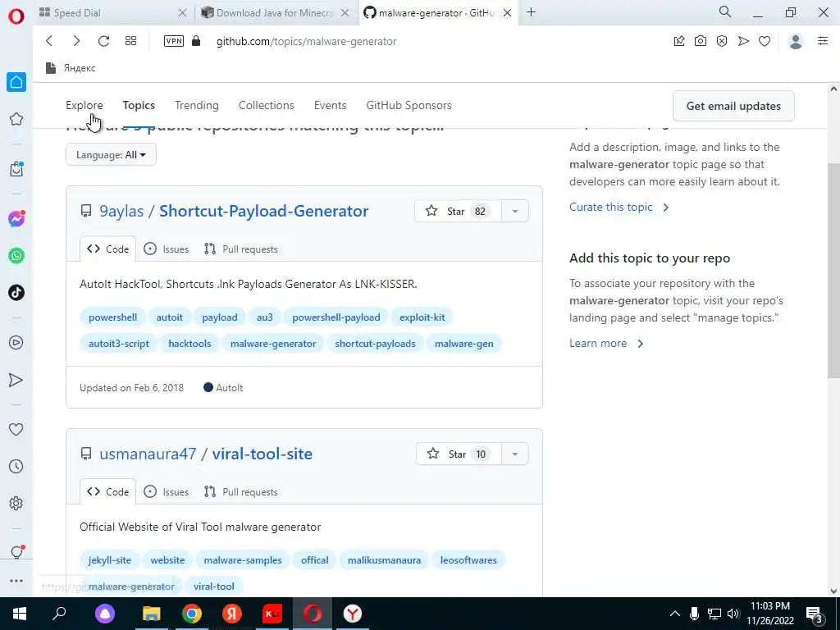Open the send flow arrow icon in address bar
The image size is (840, 630).
pyautogui.click(x=743, y=41)
